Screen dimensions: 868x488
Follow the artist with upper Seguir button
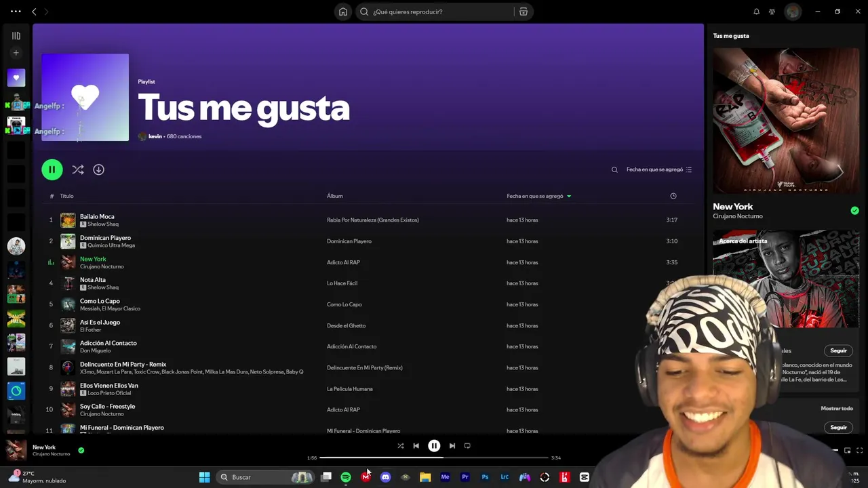coord(839,350)
